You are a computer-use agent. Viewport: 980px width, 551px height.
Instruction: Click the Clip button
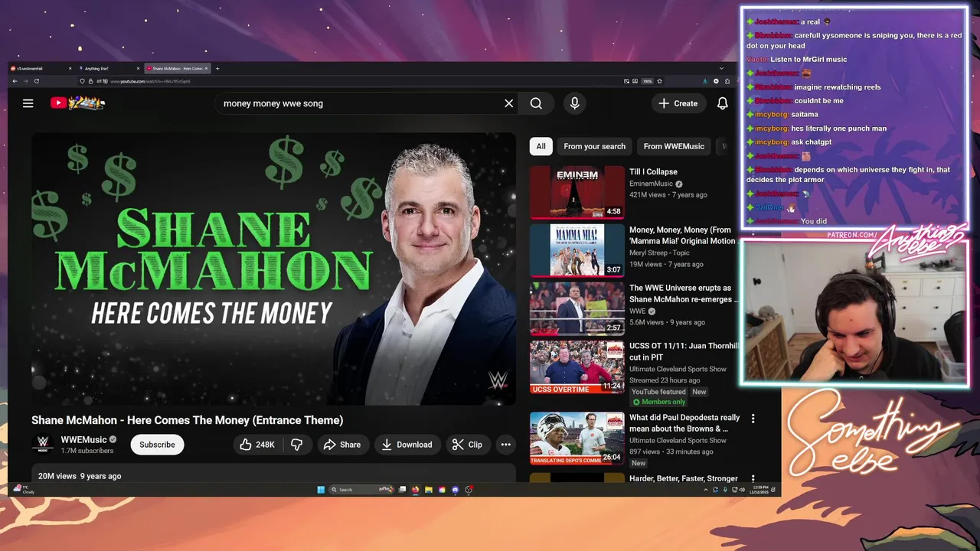pos(467,445)
